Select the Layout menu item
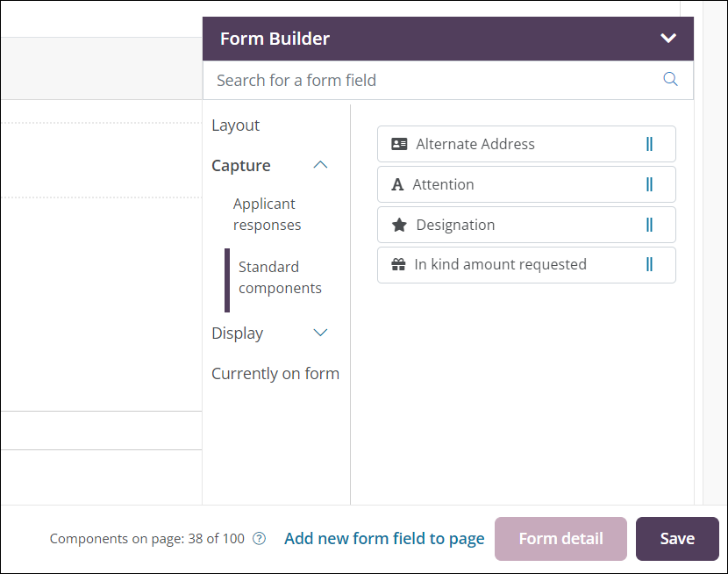The height and width of the screenshot is (574, 728). point(236,126)
